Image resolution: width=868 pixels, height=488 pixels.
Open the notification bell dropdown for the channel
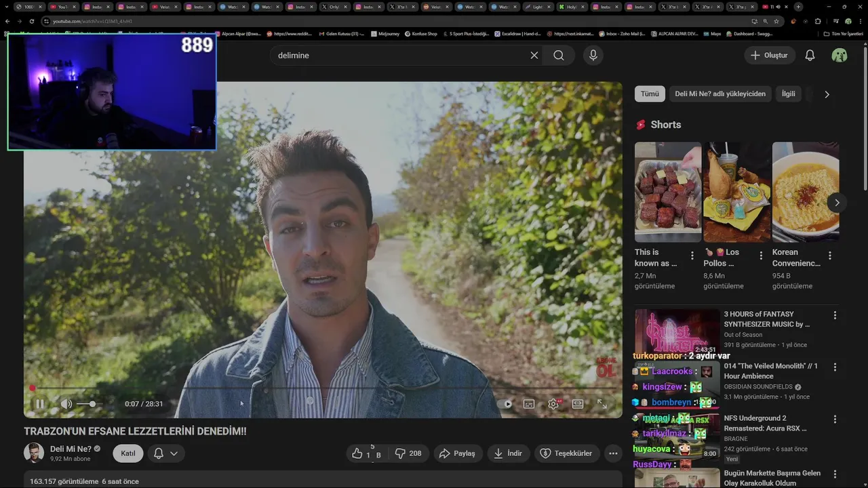[166, 453]
